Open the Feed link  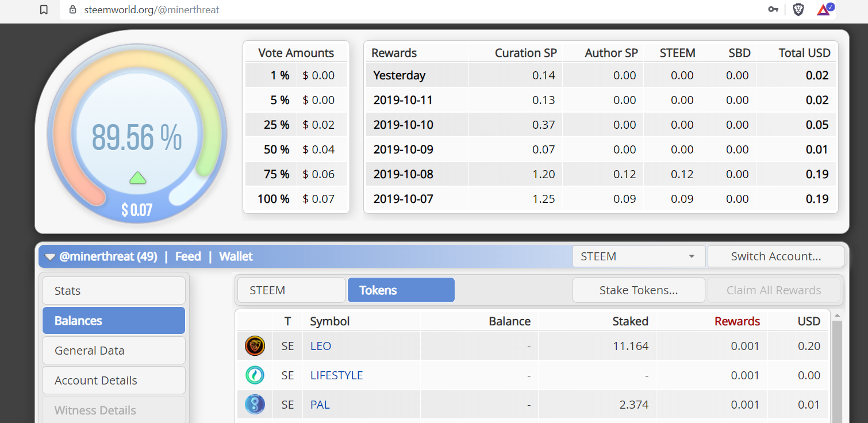(x=188, y=256)
